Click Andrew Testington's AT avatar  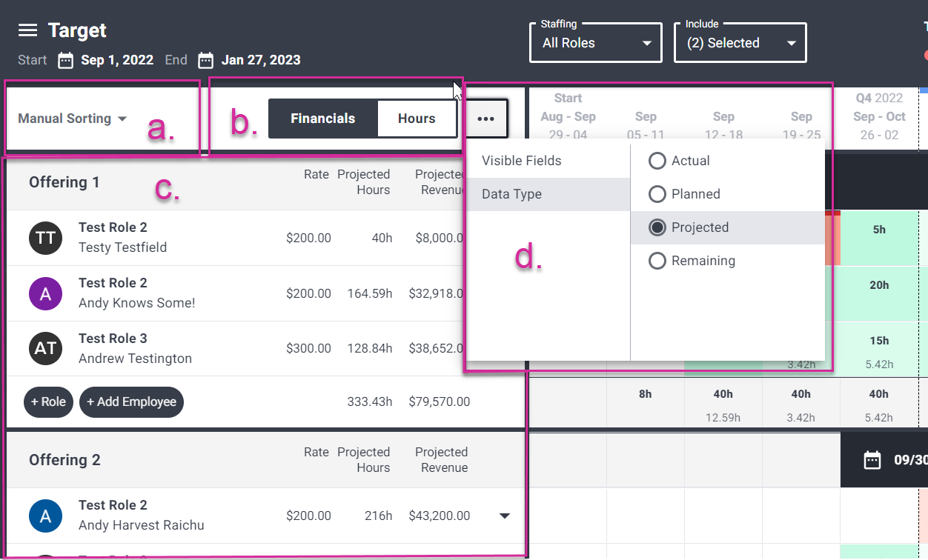pos(45,348)
